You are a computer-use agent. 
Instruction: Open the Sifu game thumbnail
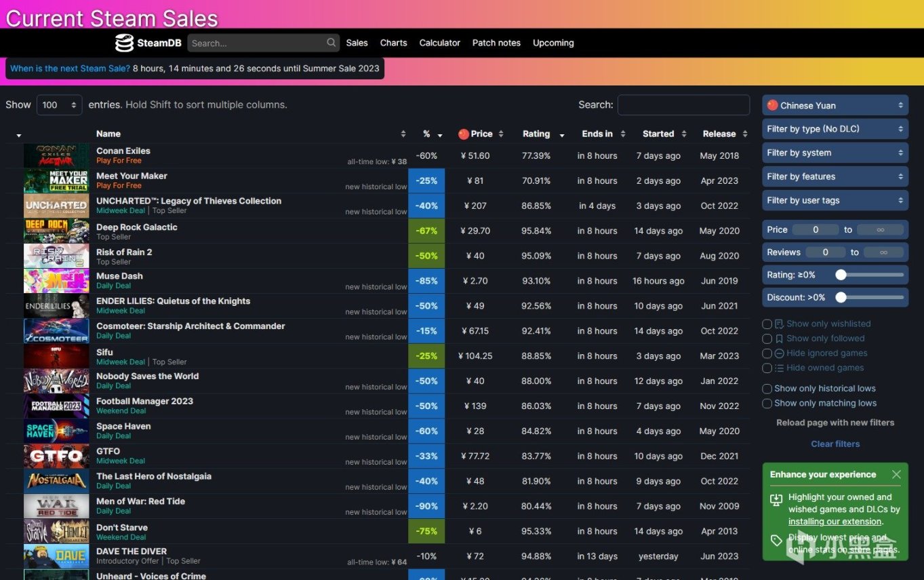pos(56,356)
